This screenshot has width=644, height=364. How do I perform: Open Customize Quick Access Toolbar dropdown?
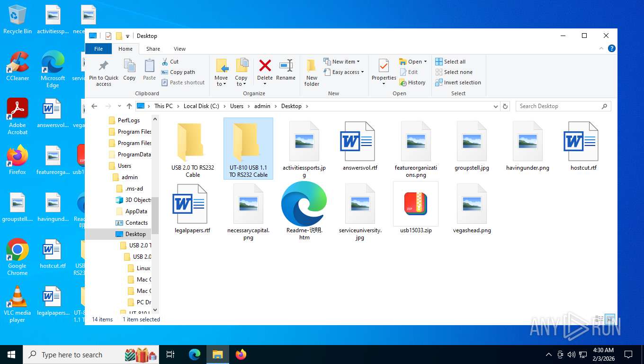[x=127, y=36]
